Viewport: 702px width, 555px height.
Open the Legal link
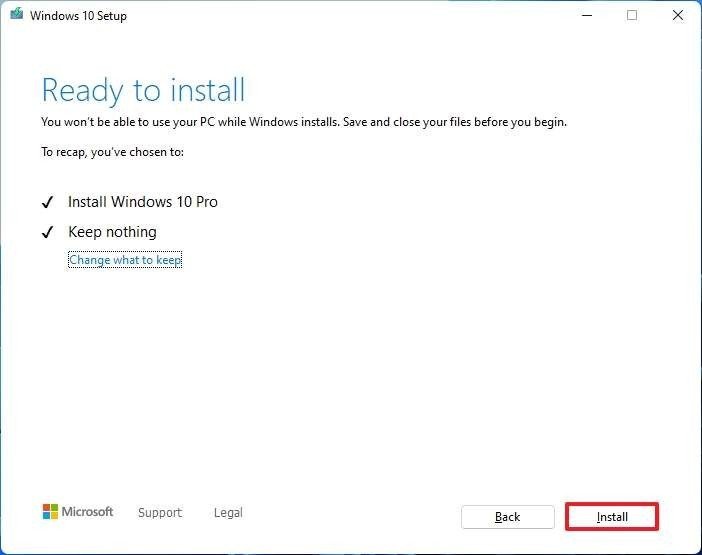pyautogui.click(x=228, y=512)
